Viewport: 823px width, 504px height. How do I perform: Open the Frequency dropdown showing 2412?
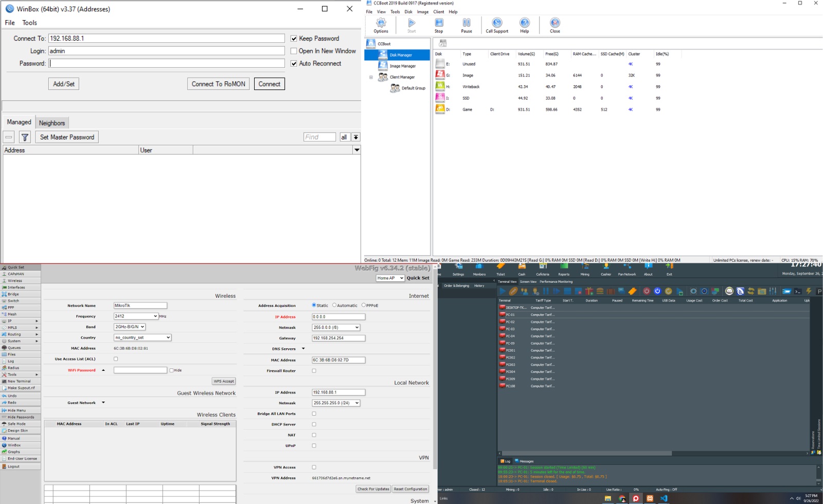click(x=136, y=316)
